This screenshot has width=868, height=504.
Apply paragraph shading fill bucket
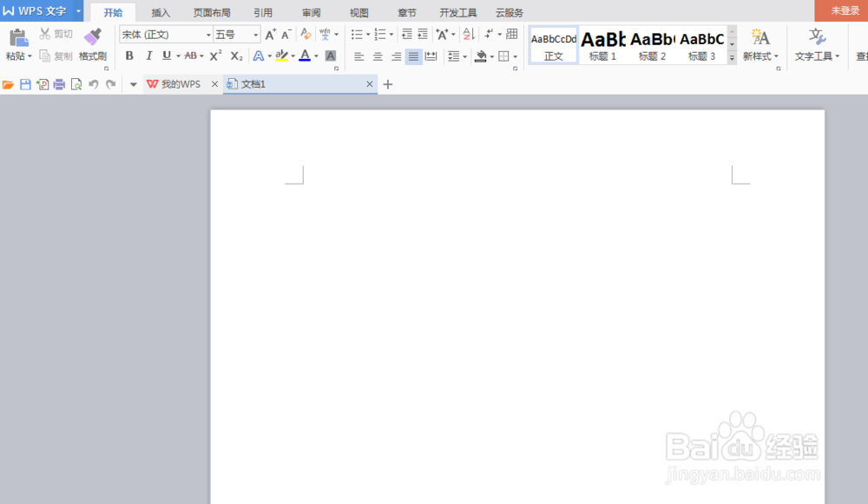point(481,56)
